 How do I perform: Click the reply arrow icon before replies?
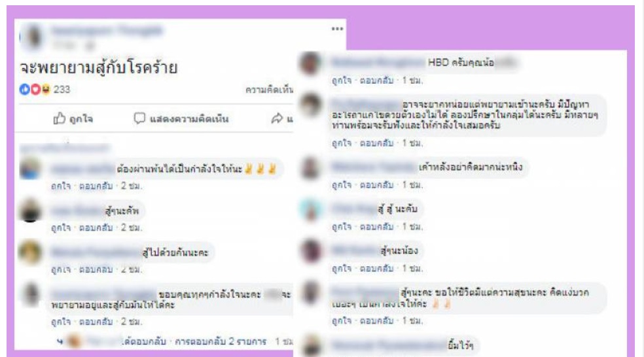[x=60, y=341]
